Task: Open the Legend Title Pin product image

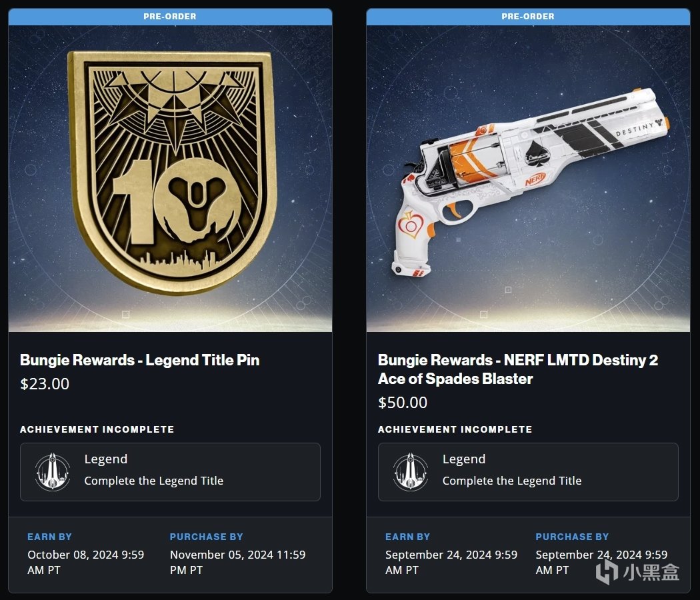Action: click(170, 179)
